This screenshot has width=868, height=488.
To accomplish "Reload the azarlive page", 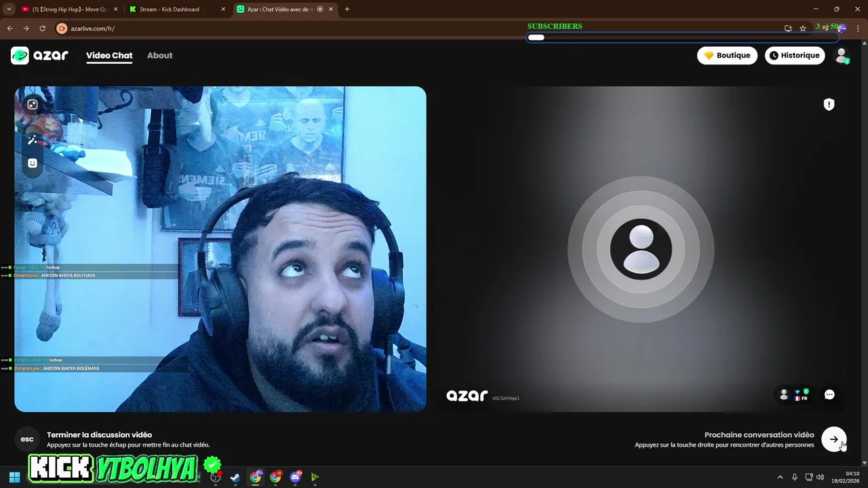I will pos(42,28).
